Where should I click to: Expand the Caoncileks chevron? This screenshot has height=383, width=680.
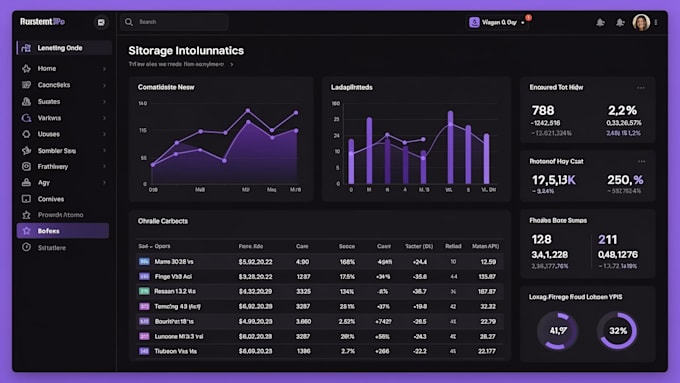click(104, 85)
